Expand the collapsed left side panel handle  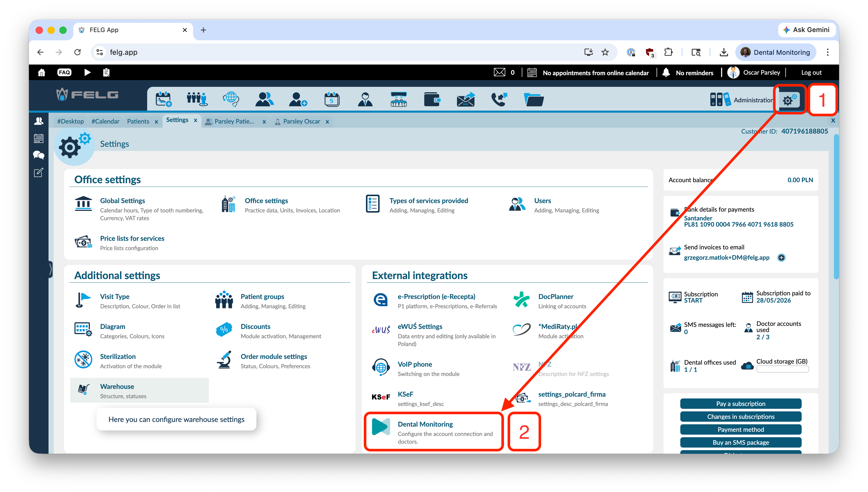[50, 269]
